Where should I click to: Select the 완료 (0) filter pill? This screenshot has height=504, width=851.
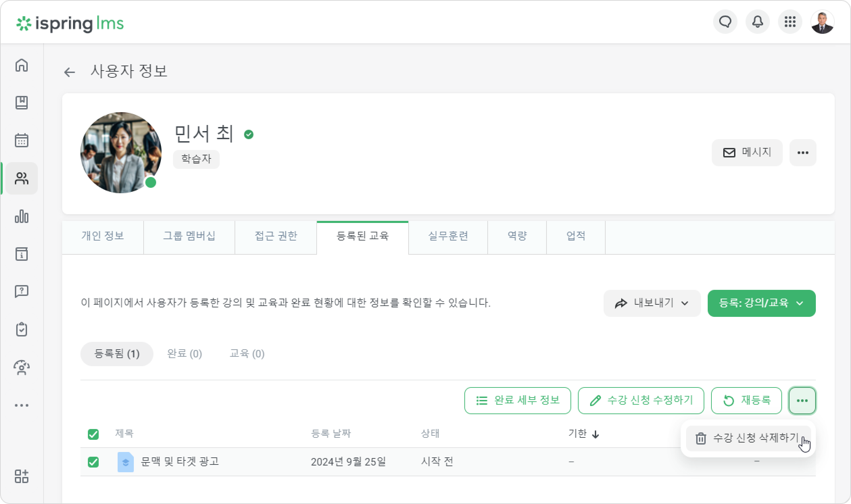click(x=185, y=354)
